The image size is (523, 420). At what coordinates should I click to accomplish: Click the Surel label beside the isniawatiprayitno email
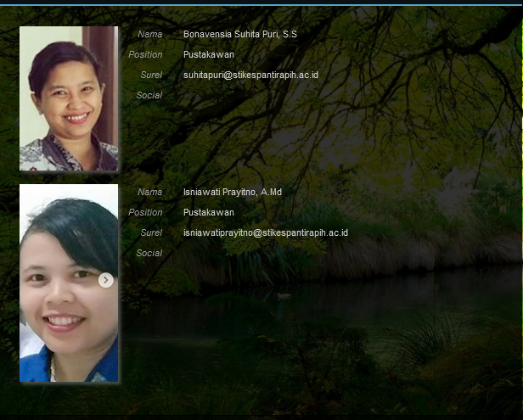coord(151,233)
